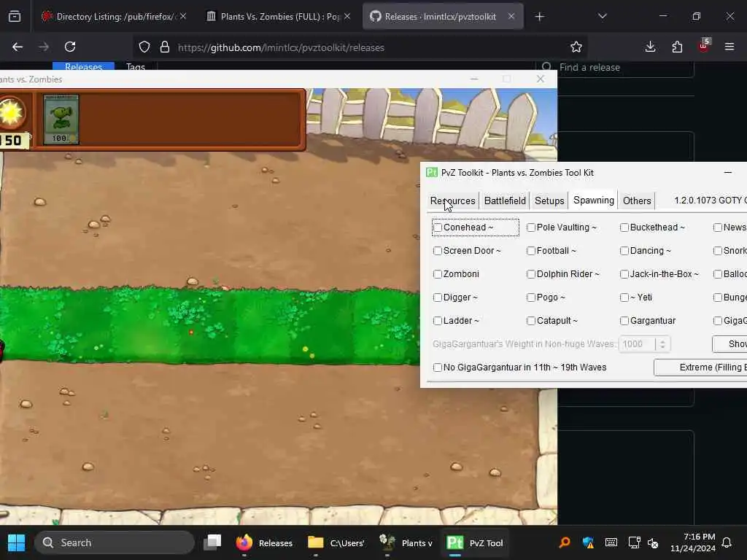
Task: Check No GigaGargantuar in 11th ~ 19th Waves
Action: (438, 367)
